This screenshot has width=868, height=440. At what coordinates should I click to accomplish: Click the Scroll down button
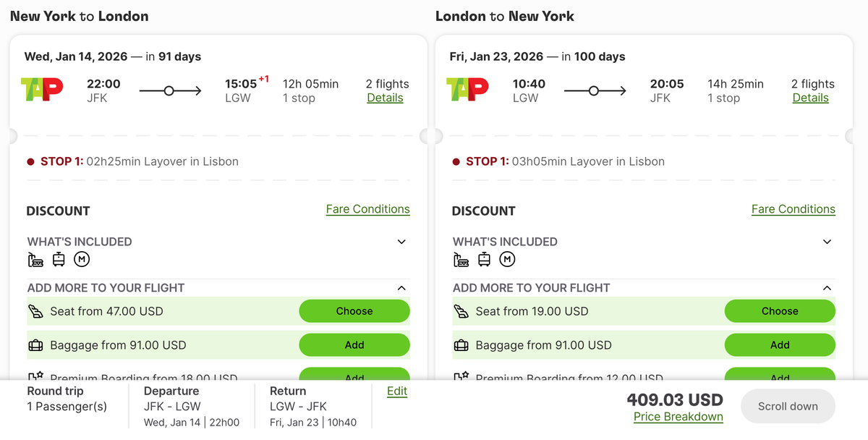click(x=787, y=406)
